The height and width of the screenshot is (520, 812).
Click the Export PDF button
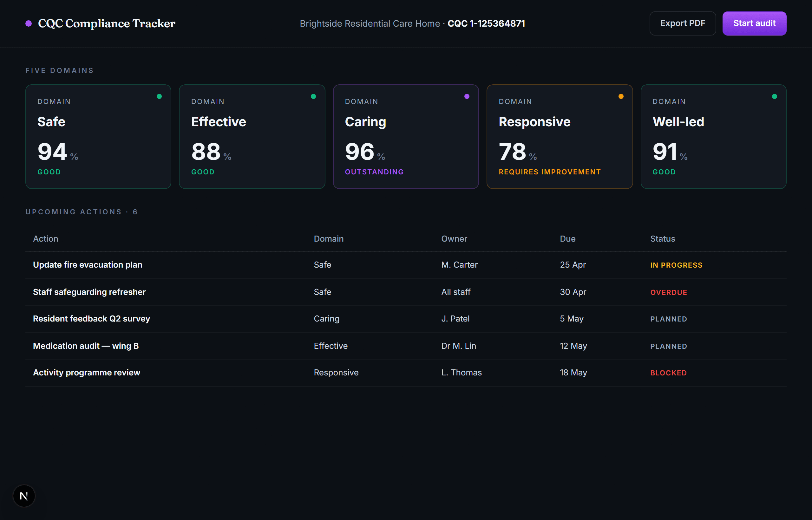[x=682, y=23]
